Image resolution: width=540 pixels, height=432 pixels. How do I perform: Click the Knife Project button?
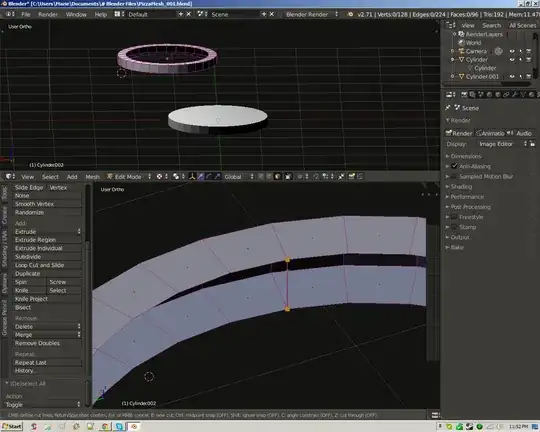pos(48,299)
